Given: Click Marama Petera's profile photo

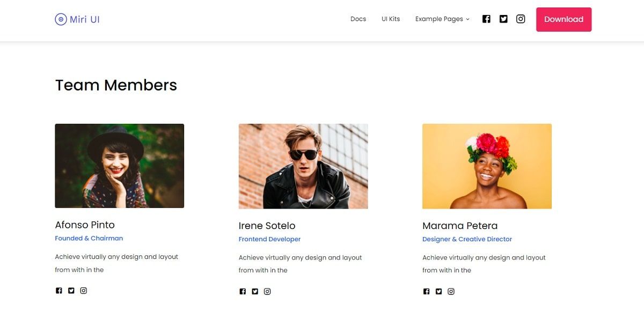Looking at the screenshot, I should [487, 166].
